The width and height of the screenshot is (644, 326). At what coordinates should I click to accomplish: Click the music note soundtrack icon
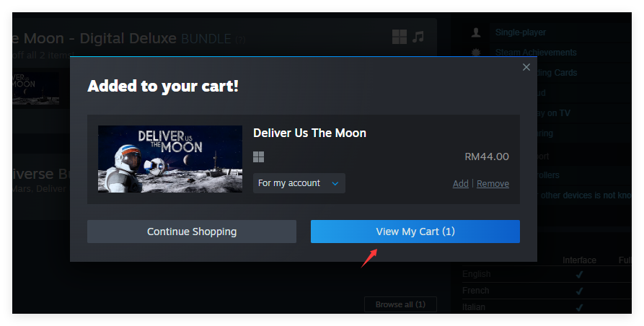click(418, 37)
